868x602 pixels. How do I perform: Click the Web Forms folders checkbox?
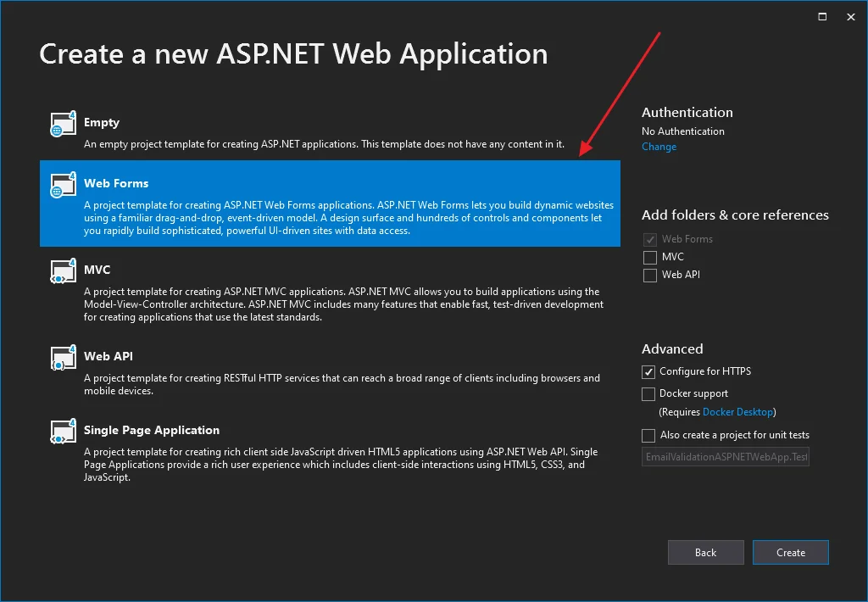[x=649, y=238]
